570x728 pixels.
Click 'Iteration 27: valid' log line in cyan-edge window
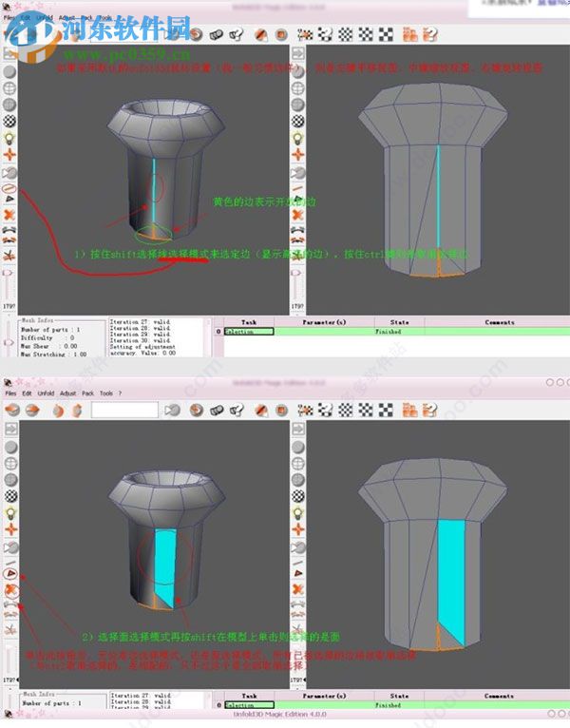141,322
